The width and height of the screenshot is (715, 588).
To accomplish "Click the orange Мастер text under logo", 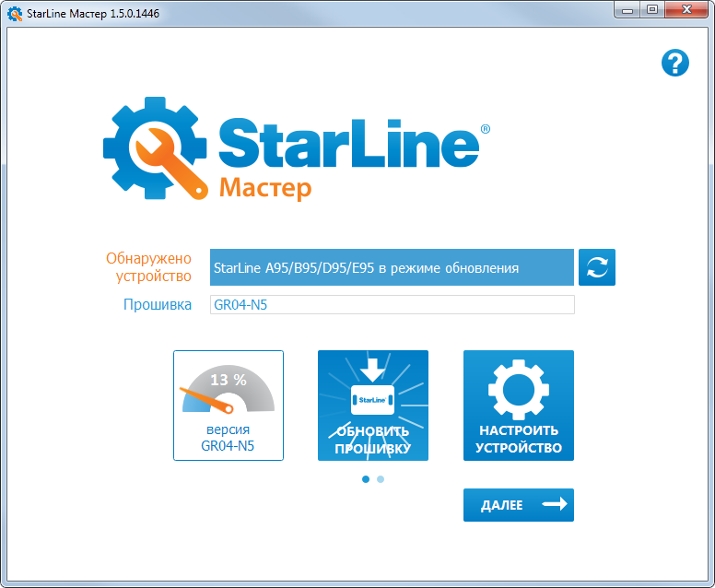I will pyautogui.click(x=264, y=188).
